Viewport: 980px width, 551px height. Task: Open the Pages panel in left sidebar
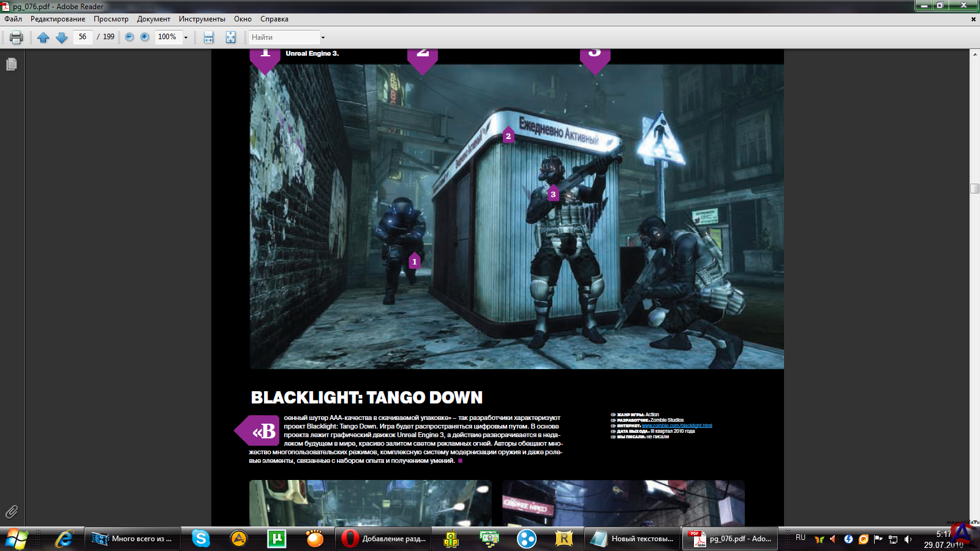point(12,64)
